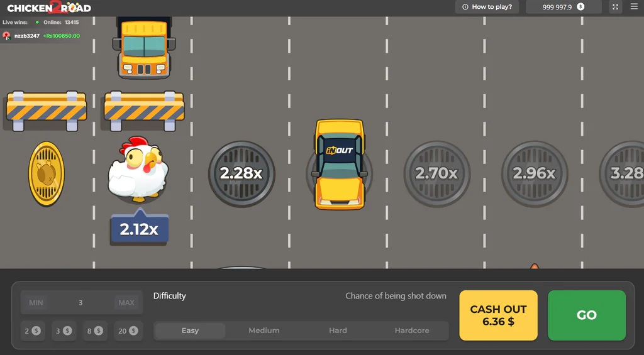Click the white chicken character
Image resolution: width=644 pixels, height=355 pixels.
(x=138, y=169)
